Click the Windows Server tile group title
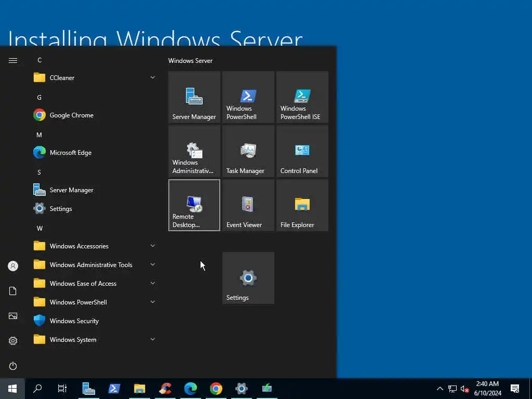 click(x=190, y=61)
